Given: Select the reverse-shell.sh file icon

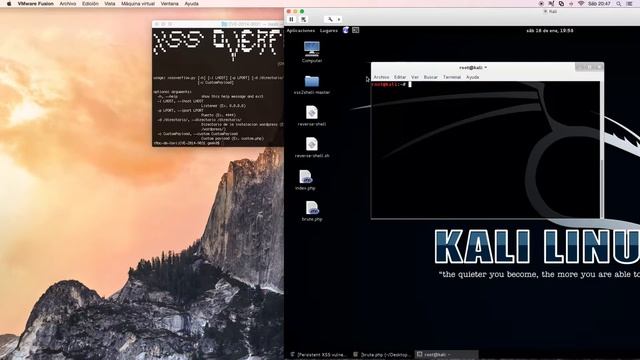Looking at the screenshot, I should [312, 147].
